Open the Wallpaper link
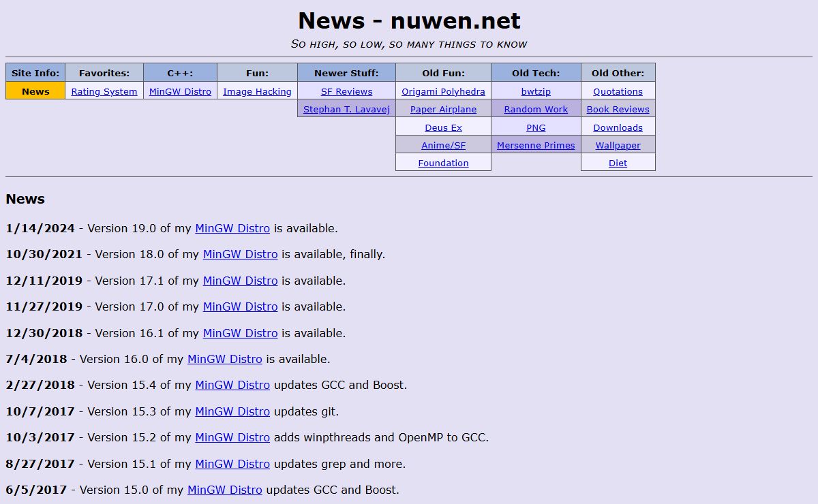The width and height of the screenshot is (818, 504). pyautogui.click(x=618, y=145)
